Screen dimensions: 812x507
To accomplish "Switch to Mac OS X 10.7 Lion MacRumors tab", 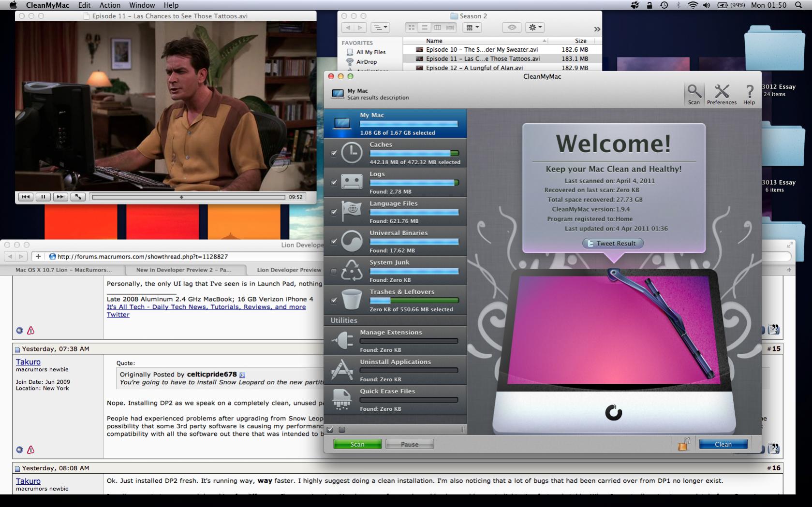I will [63, 270].
